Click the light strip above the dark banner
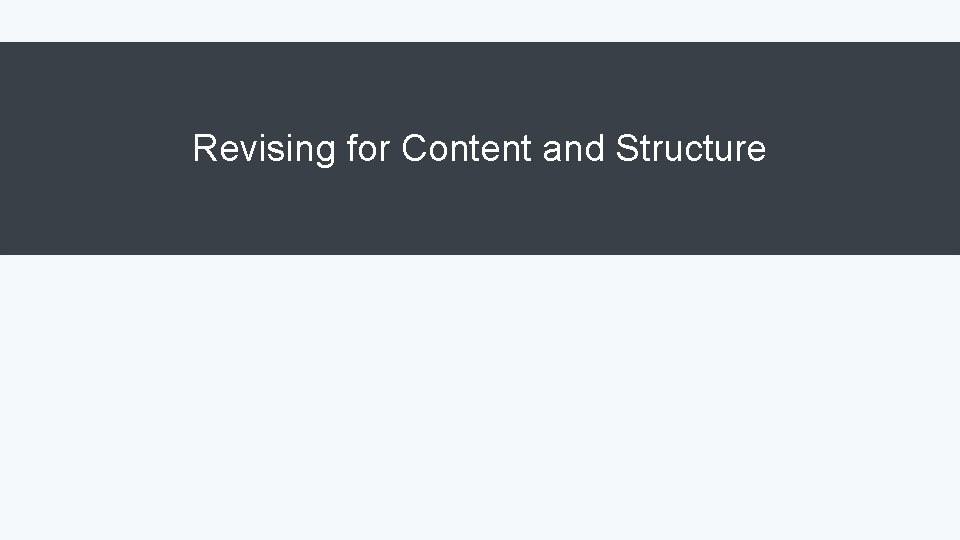Screen dimensions: 960x540 (x=479, y=20)
